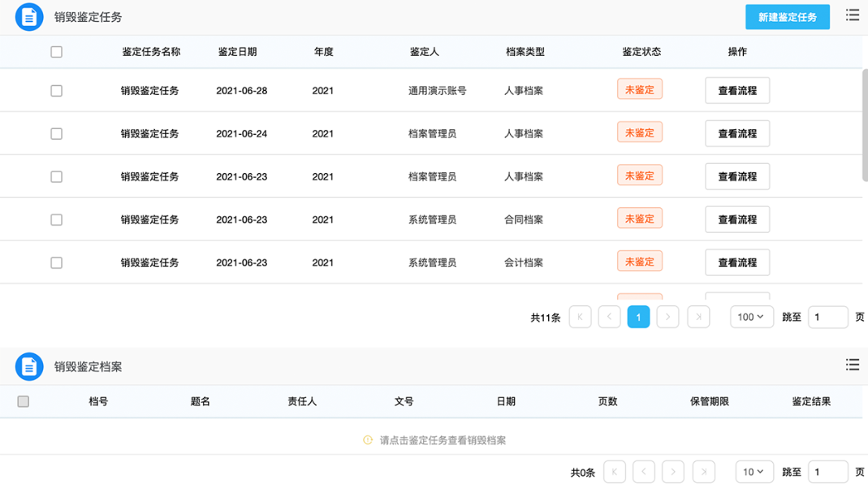
Task: Toggle select-all checkbox in task table header
Action: pos(56,52)
